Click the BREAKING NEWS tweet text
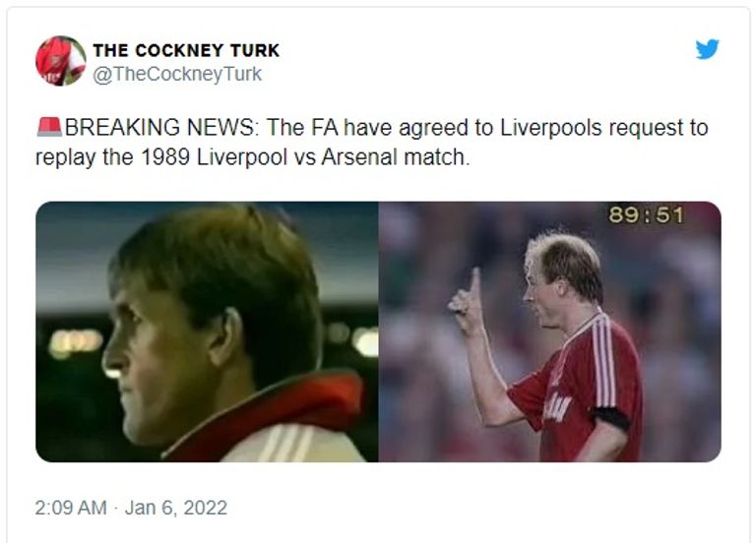Viewport: 756px width, 543px height. click(372, 142)
